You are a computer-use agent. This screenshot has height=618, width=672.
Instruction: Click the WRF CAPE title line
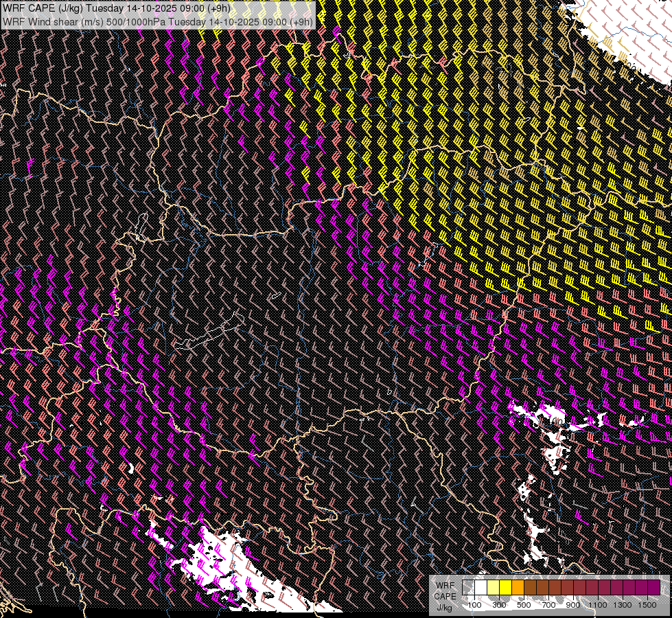pyautogui.click(x=117, y=8)
